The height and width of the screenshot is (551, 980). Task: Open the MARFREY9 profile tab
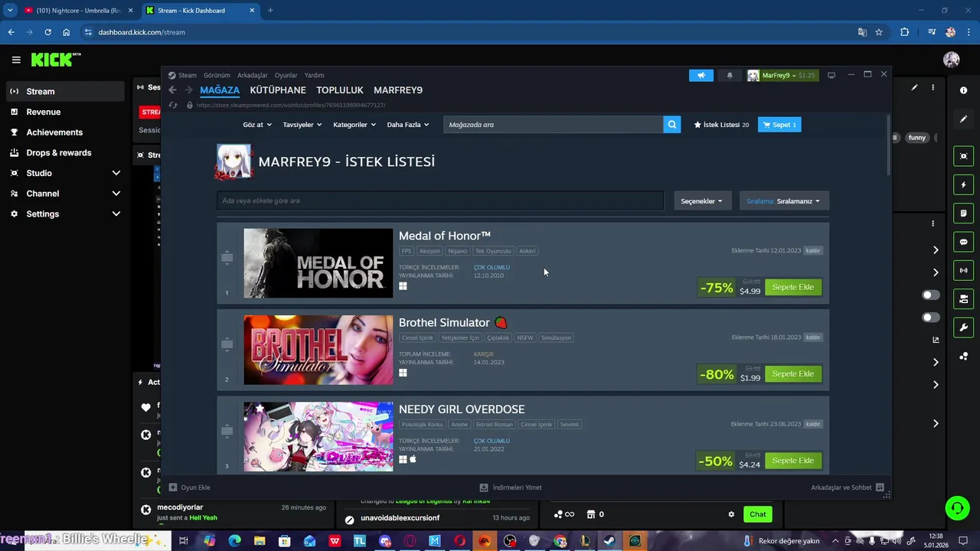pos(398,90)
